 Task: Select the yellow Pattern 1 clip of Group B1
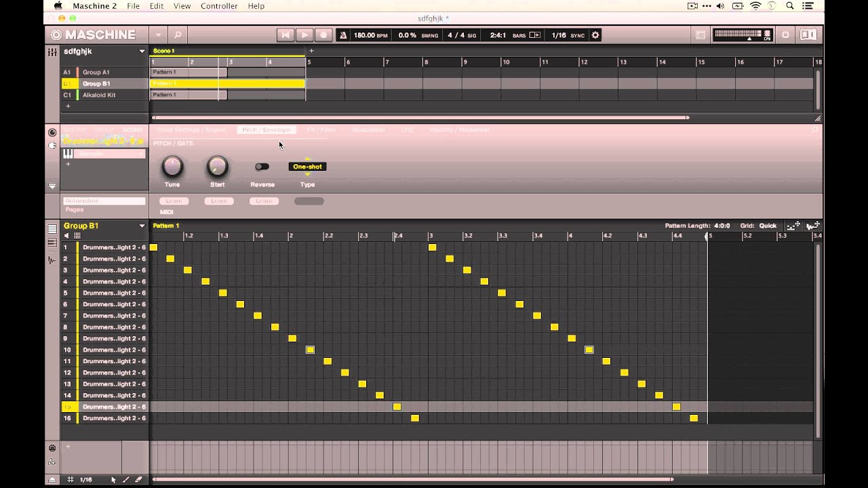(x=227, y=83)
